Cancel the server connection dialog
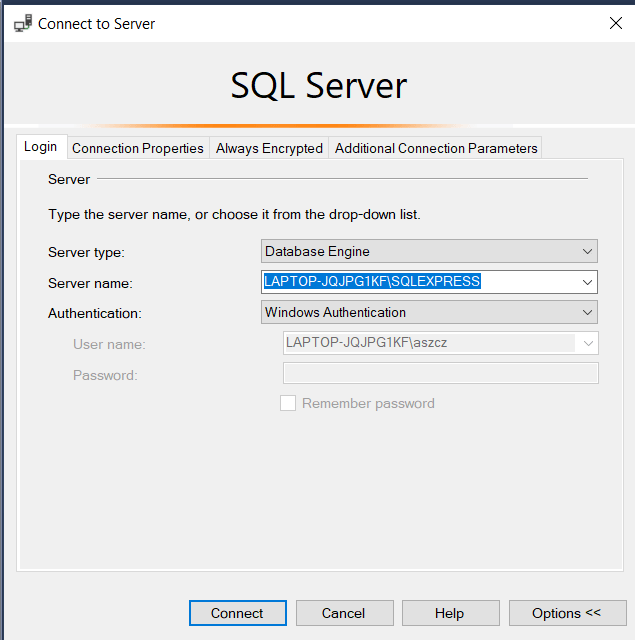Screen dimensions: 635x640 coord(343,613)
